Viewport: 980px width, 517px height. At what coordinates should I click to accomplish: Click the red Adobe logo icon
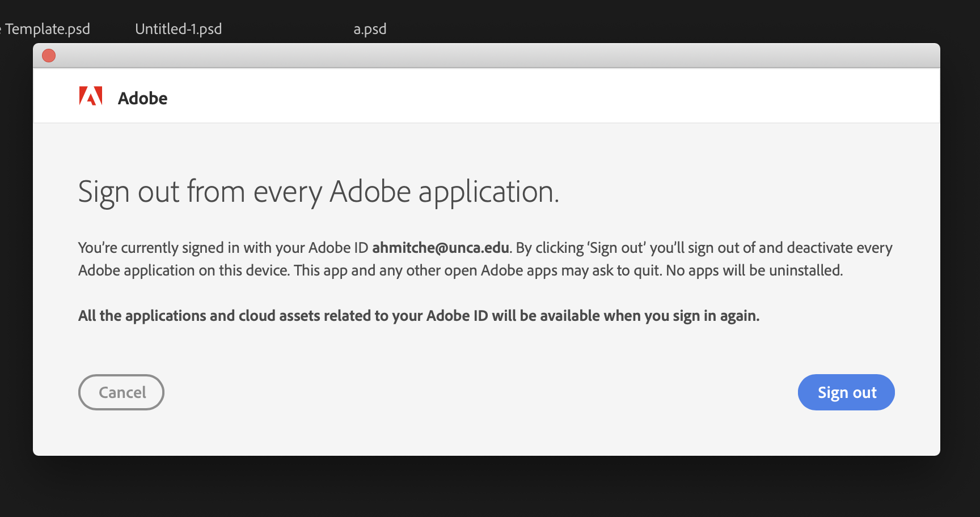pyautogui.click(x=91, y=96)
